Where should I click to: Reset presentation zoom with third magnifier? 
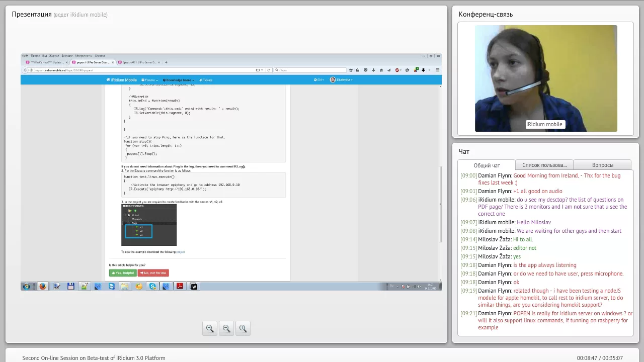[243, 328]
